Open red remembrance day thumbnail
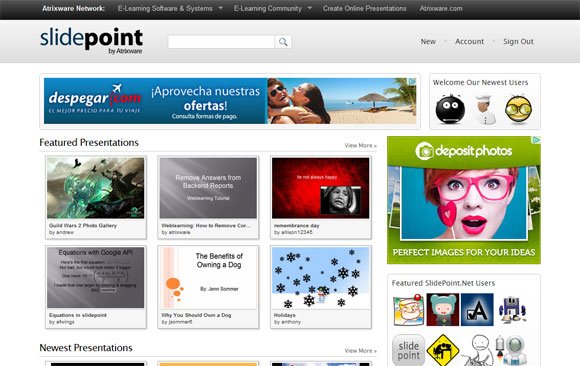Image resolution: width=580 pixels, height=366 pixels. [x=321, y=188]
